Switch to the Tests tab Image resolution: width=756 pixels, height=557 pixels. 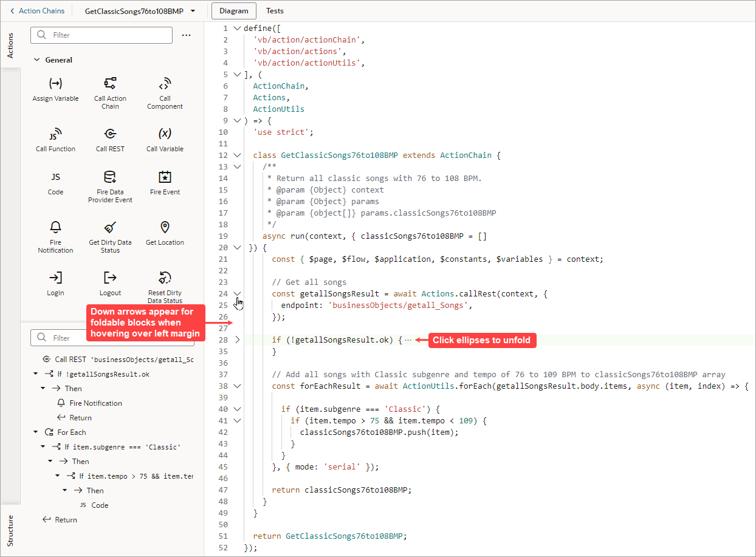(275, 10)
